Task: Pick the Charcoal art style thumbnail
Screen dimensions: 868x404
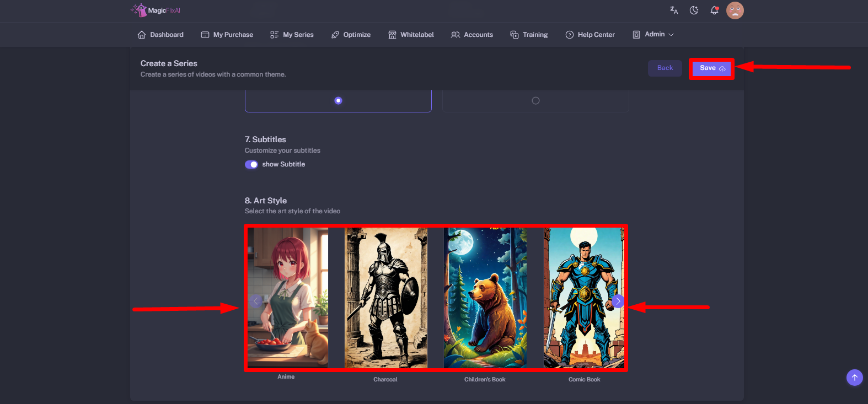Action: point(385,298)
